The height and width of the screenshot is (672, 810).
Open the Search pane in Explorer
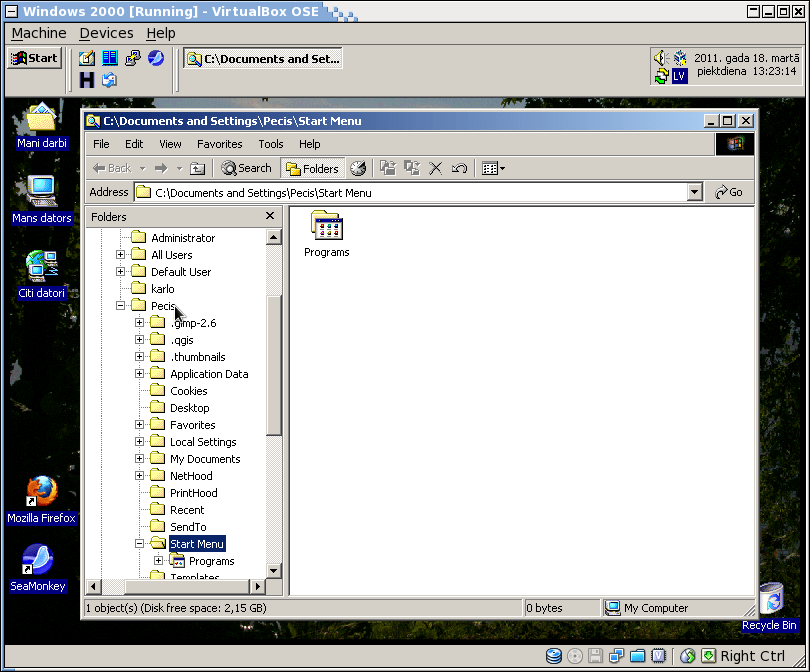[246, 168]
